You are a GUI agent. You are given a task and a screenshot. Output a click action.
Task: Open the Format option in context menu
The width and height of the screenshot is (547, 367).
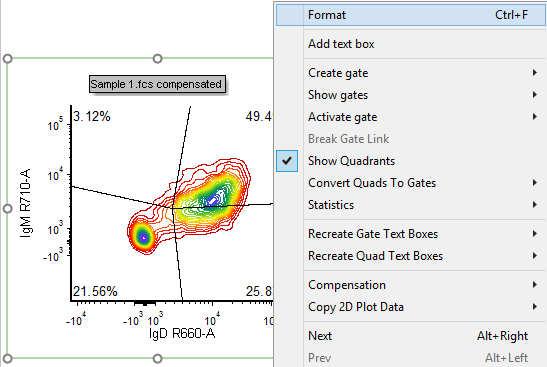411,15
